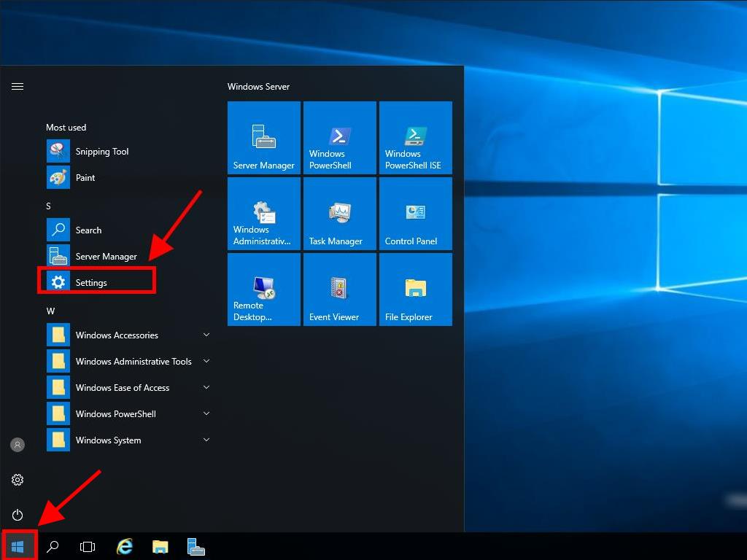This screenshot has height=560, width=747.
Task: Open Settings from the app list
Action: click(x=91, y=283)
